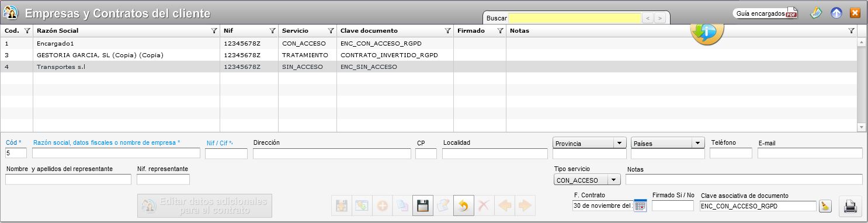Click the save floppy disk icon

[423, 205]
